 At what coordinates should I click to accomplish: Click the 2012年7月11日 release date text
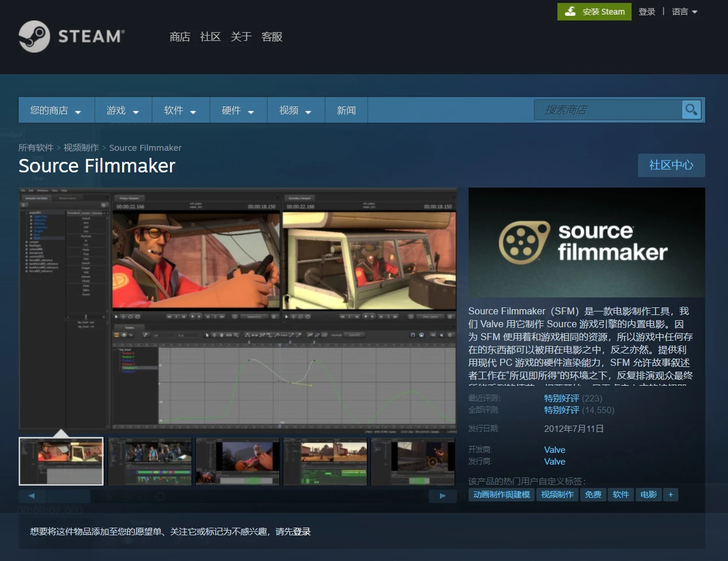coord(574,429)
